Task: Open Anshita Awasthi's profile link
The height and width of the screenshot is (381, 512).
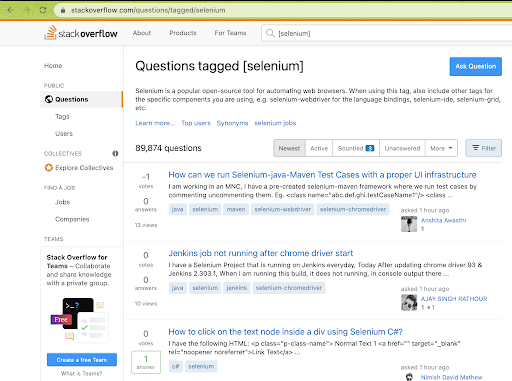Action: pyautogui.click(x=443, y=220)
